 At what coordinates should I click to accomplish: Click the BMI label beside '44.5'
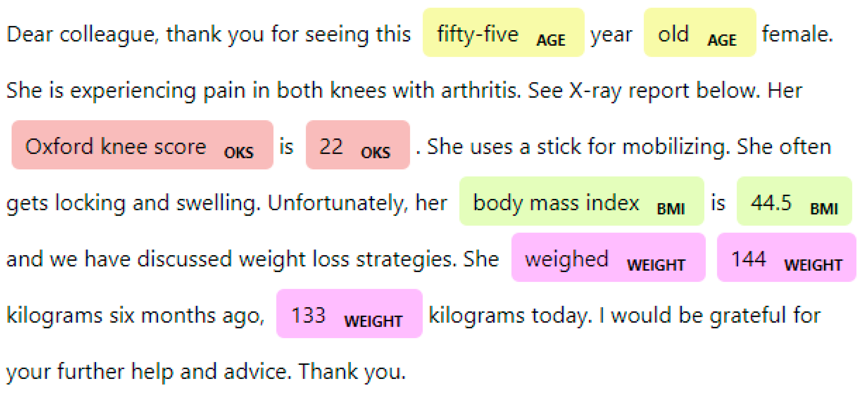click(x=824, y=209)
